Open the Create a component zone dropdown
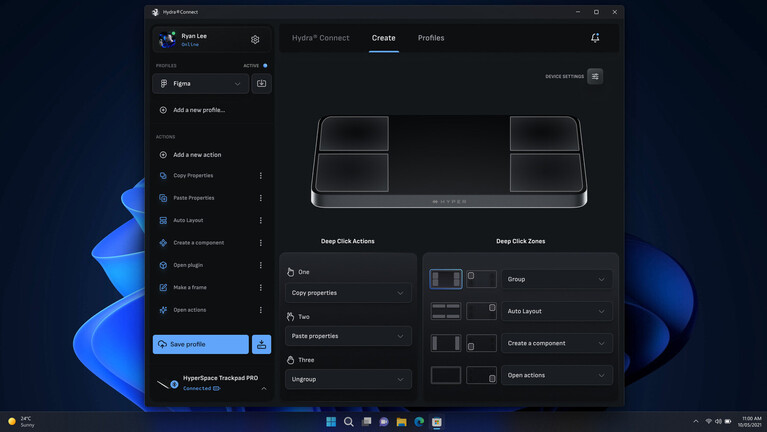The width and height of the screenshot is (767, 432). pos(557,343)
